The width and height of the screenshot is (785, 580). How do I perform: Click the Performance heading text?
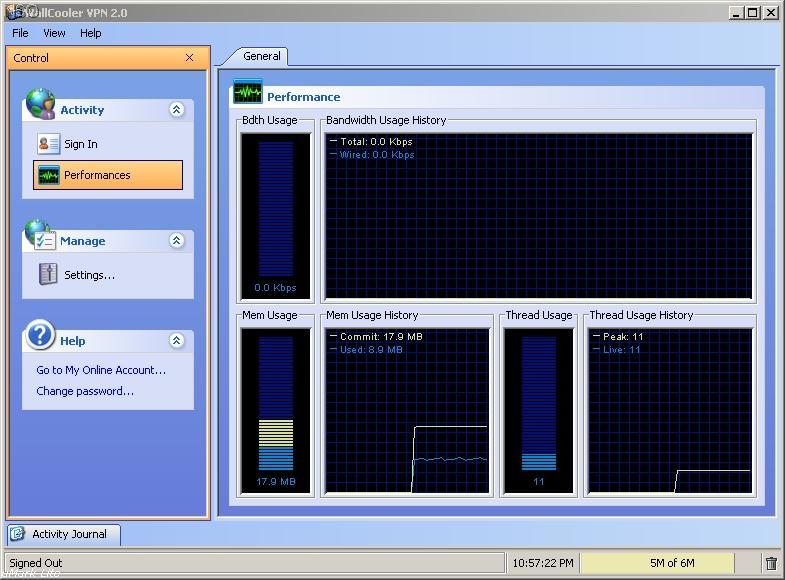pos(303,97)
